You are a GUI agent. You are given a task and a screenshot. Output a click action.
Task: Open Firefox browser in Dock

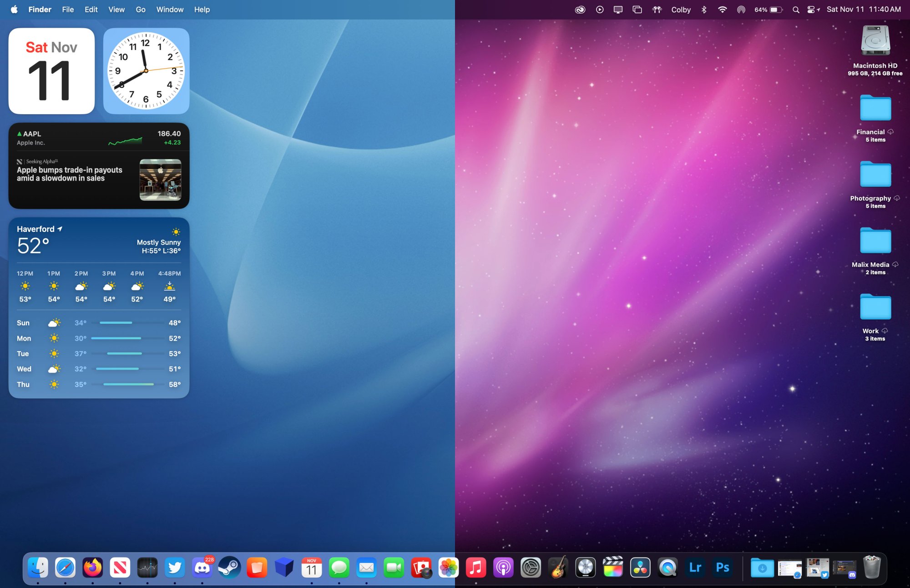point(93,568)
